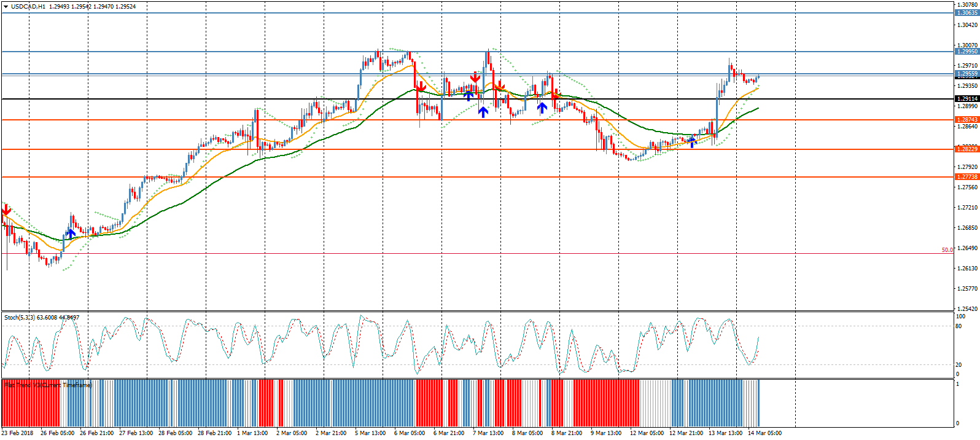Click the red sell arrow at chart's left edge
Image resolution: width=980 pixels, height=440 pixels.
[x=6, y=211]
